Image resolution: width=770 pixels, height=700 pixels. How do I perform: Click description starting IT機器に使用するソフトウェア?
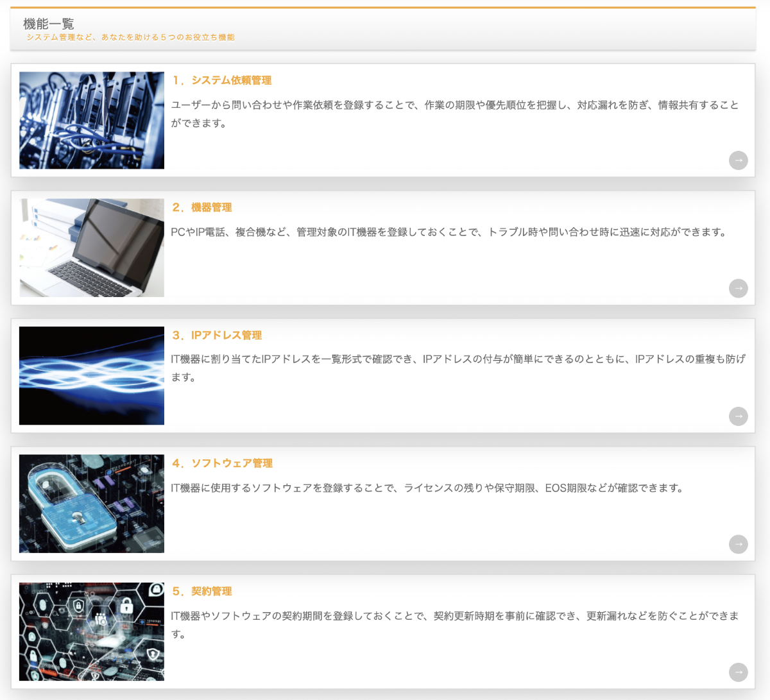point(428,488)
